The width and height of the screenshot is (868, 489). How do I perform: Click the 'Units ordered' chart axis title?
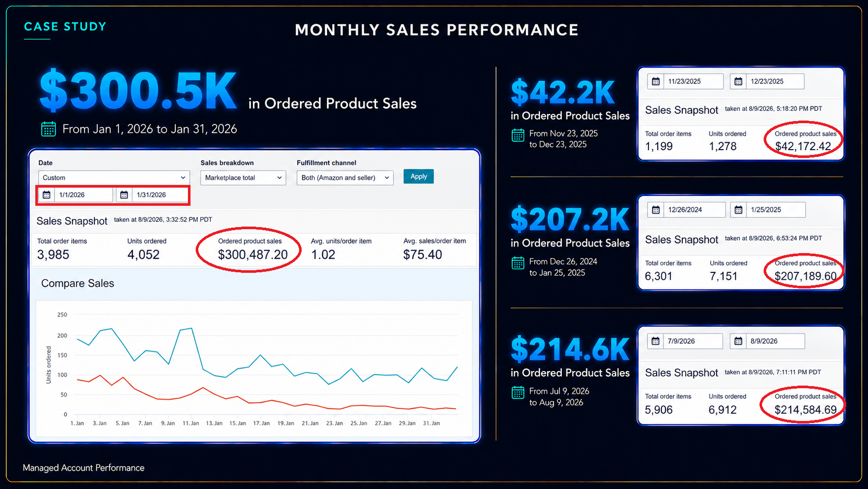[x=49, y=365]
